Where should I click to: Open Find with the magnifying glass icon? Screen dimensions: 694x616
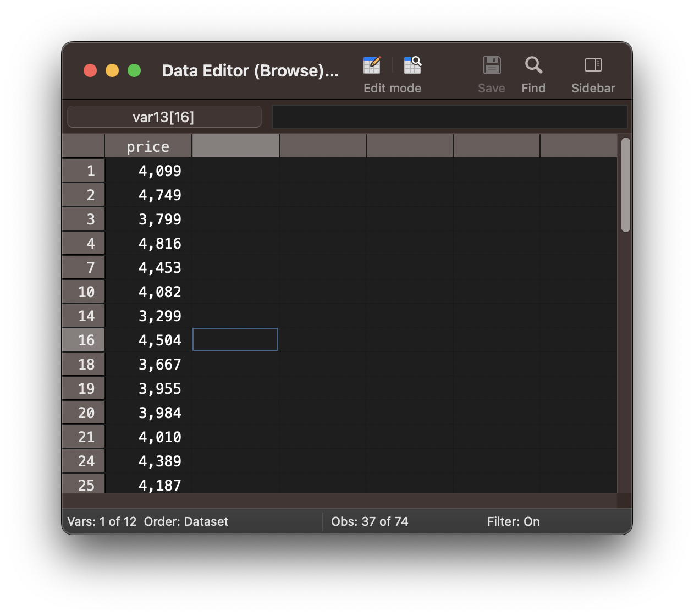[x=533, y=65]
